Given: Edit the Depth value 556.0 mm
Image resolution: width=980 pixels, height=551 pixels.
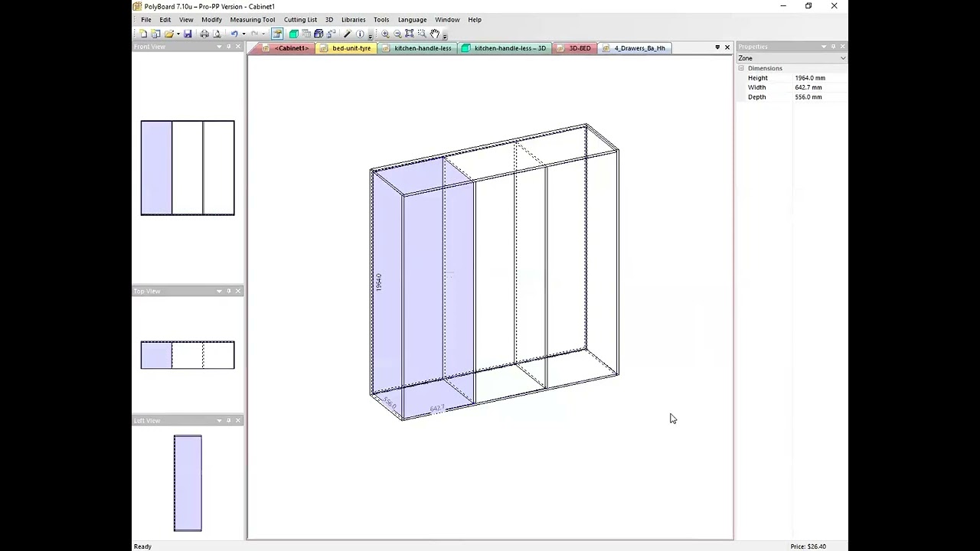Looking at the screenshot, I should point(820,97).
